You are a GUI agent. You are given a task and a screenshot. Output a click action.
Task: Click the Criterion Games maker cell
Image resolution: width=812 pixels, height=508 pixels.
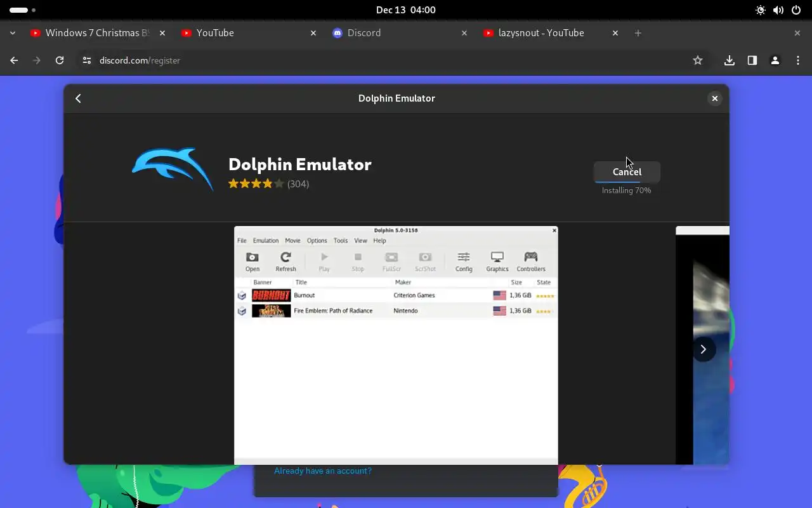coord(414,295)
